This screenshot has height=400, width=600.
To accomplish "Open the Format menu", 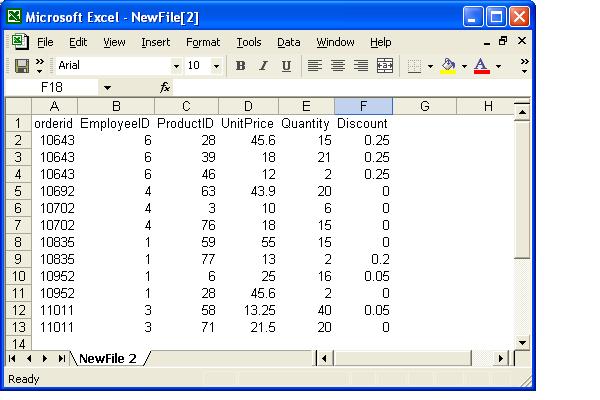I will coord(203,42).
